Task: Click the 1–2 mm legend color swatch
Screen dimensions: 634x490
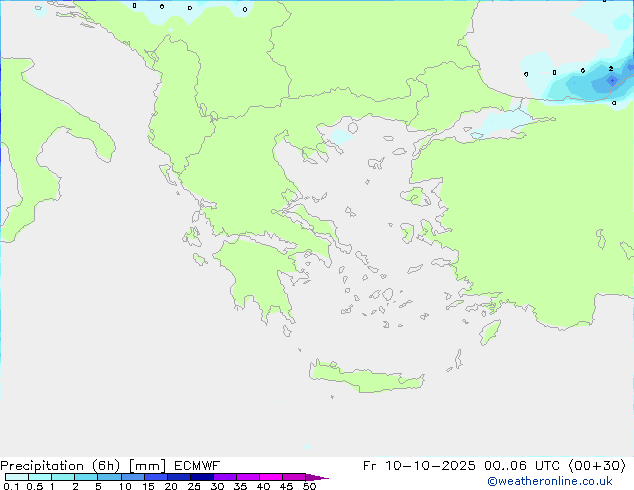Action: point(63,477)
